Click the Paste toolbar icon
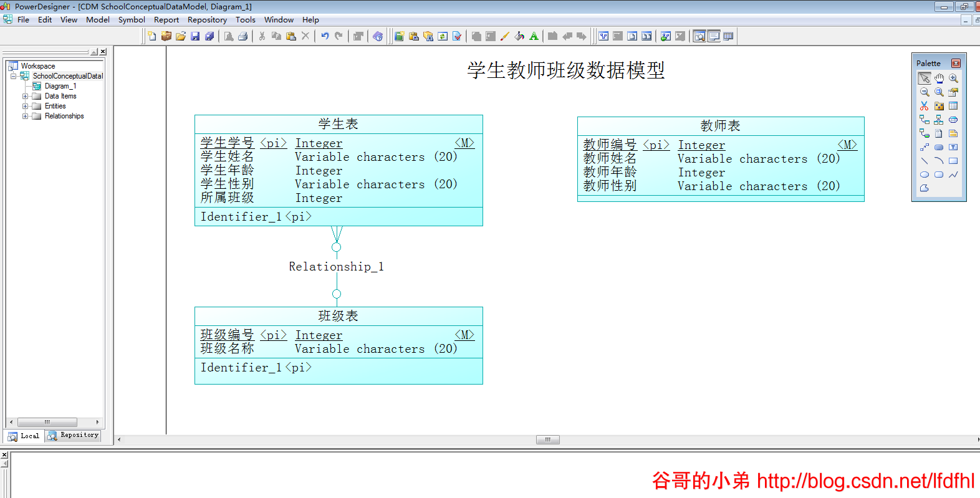Image resolution: width=980 pixels, height=498 pixels. (291, 36)
